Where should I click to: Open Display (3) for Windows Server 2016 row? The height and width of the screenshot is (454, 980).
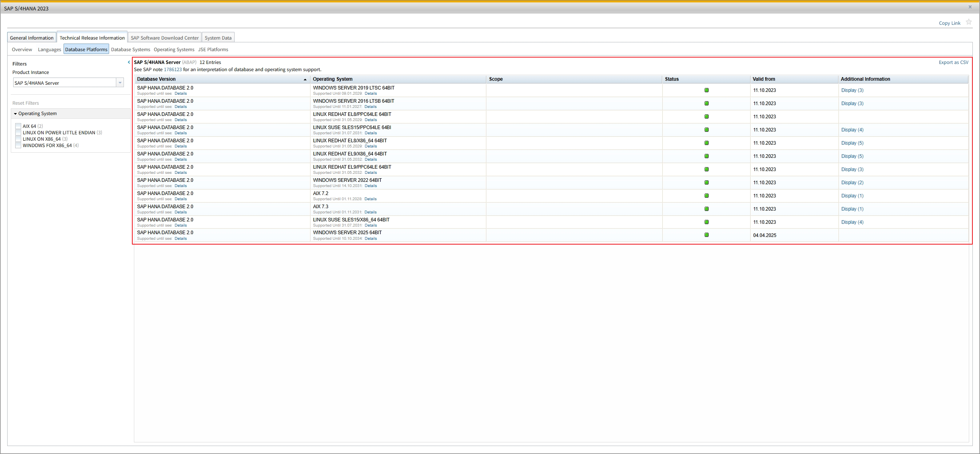[852, 104]
